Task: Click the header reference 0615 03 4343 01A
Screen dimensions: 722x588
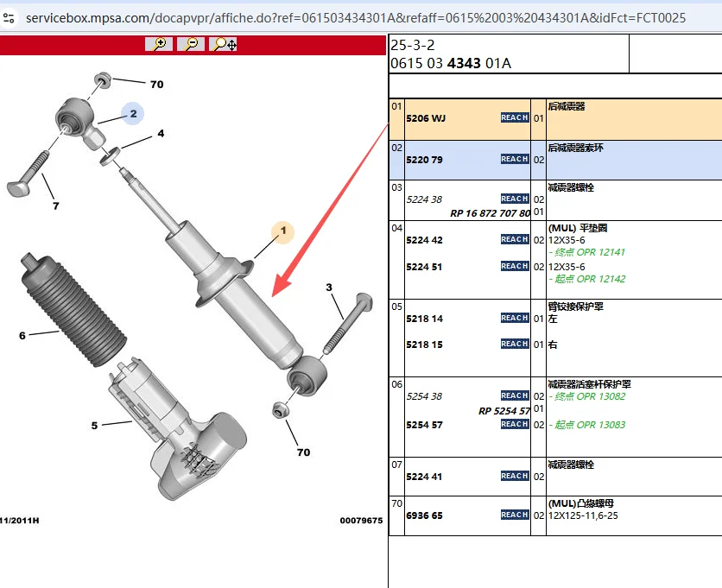Action: pos(451,63)
